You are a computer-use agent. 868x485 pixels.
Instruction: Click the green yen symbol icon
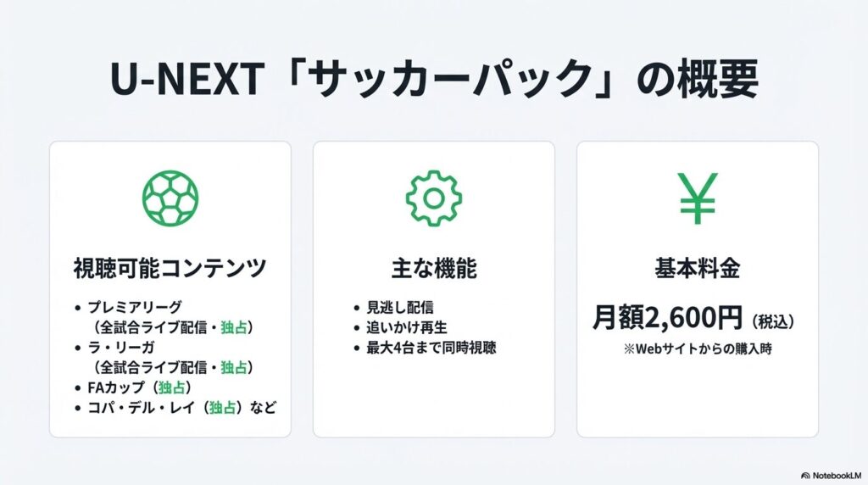coord(697,198)
